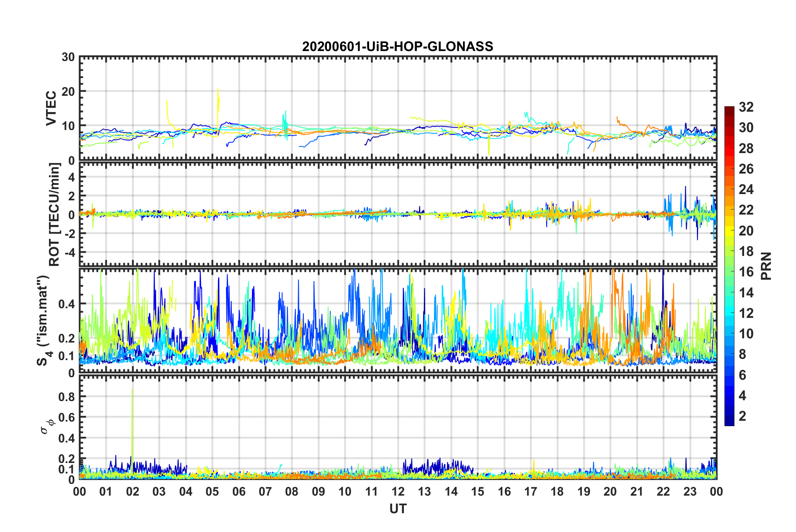Click the PRN colorbar label
The height and width of the screenshot is (532, 796).
click(x=766, y=266)
